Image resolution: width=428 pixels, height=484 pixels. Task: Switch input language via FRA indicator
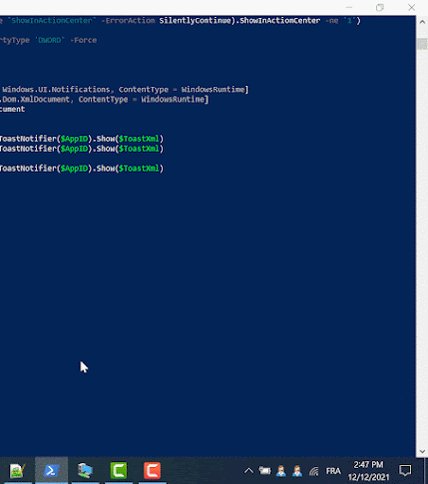pyautogui.click(x=333, y=471)
